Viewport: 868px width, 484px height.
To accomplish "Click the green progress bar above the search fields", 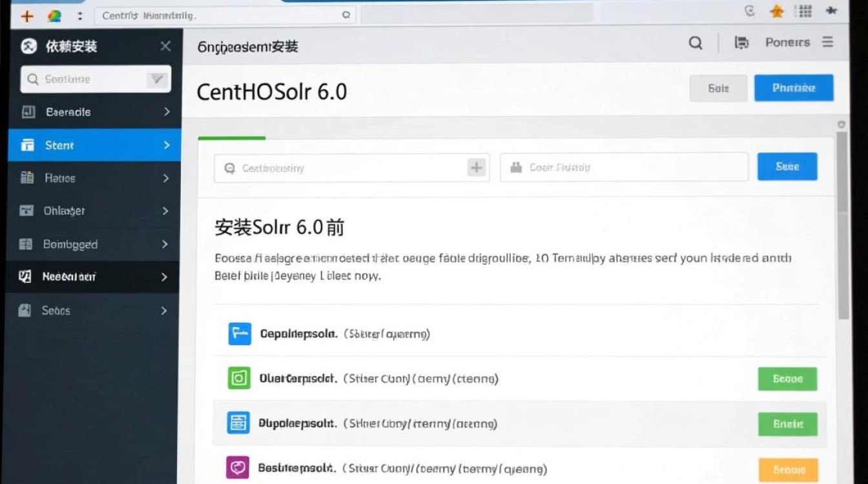I will click(x=231, y=137).
